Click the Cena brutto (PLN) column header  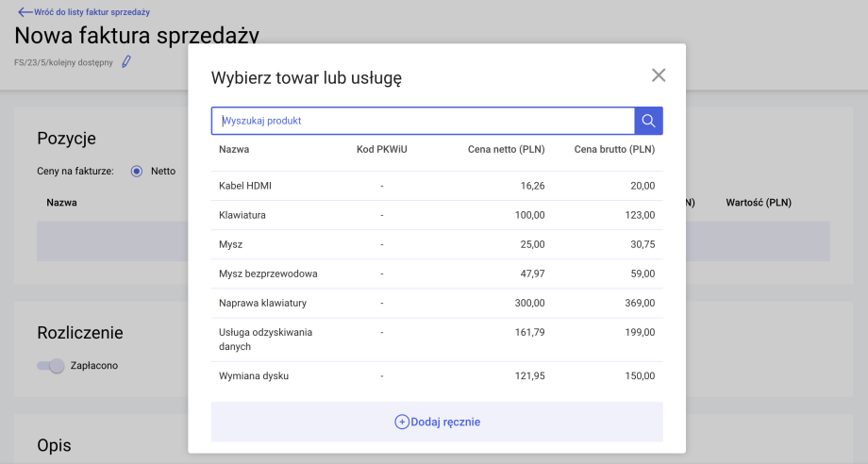(614, 149)
